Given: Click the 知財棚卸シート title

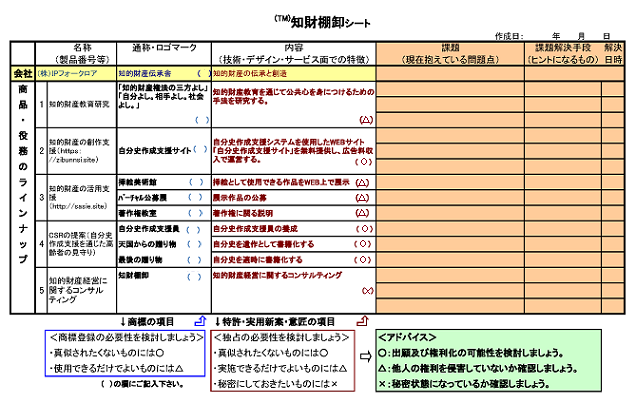Looking at the screenshot, I should (x=323, y=22).
